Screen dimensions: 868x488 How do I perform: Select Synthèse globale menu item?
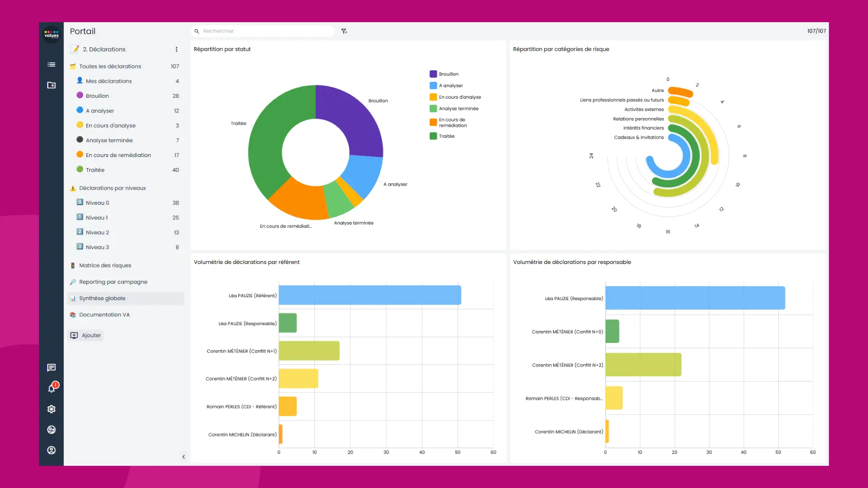pos(102,299)
